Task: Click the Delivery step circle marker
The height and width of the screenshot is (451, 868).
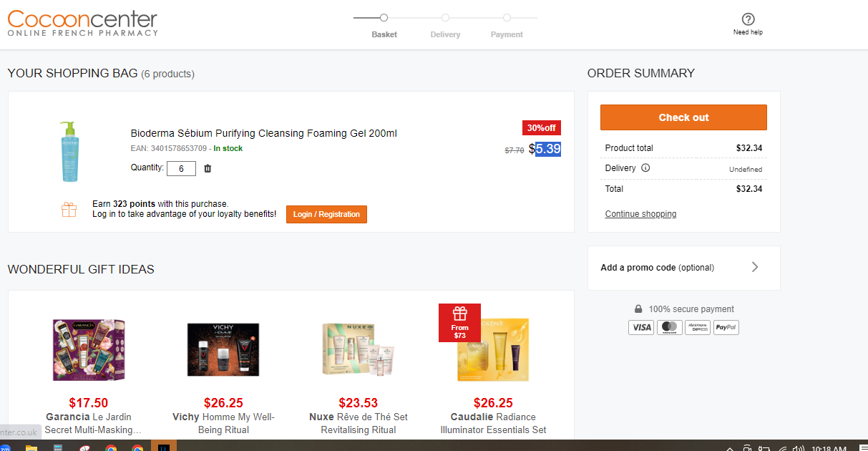Action: pyautogui.click(x=445, y=17)
